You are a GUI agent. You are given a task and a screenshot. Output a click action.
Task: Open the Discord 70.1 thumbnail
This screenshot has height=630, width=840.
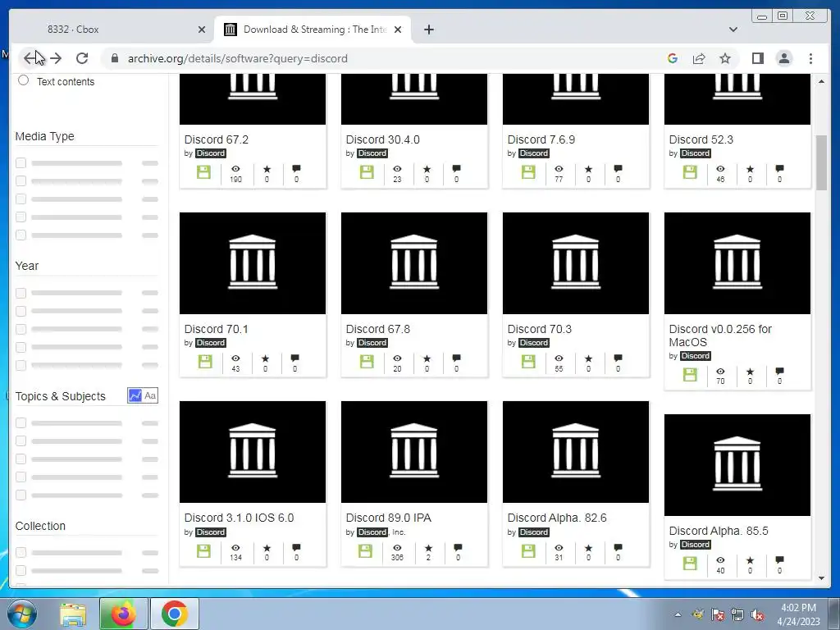pos(253,263)
